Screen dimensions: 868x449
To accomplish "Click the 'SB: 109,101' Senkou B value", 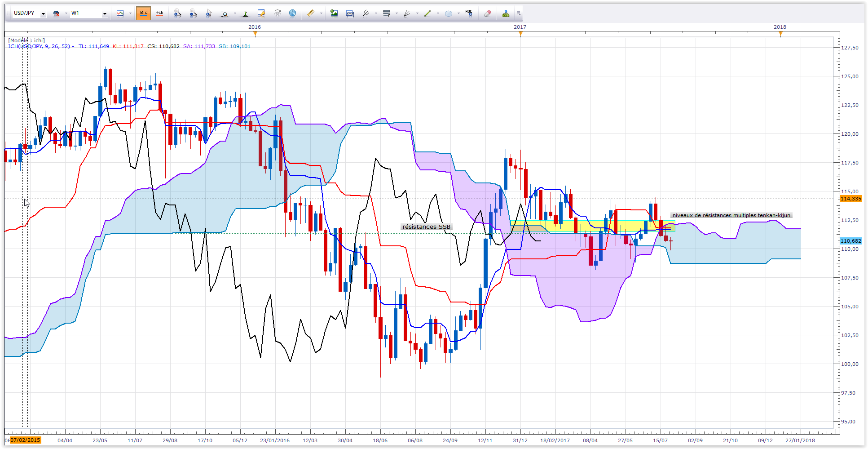I will 235,46.
